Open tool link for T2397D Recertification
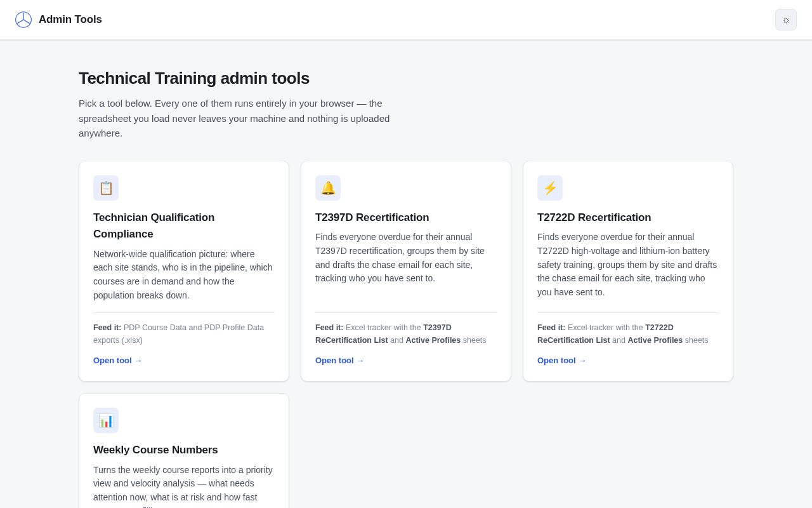This screenshot has height=508, width=812. pos(339,361)
